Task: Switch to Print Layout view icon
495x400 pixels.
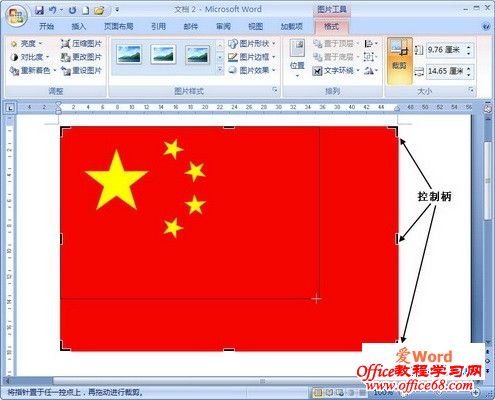Action: click(318, 392)
